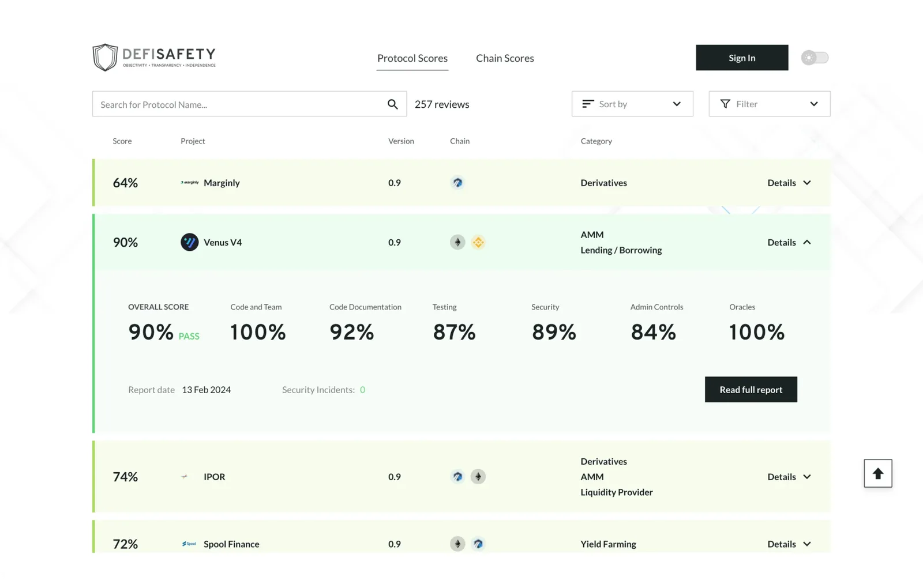This screenshot has width=923, height=588.
Task: Click the Marginly project name
Action: 222,183
